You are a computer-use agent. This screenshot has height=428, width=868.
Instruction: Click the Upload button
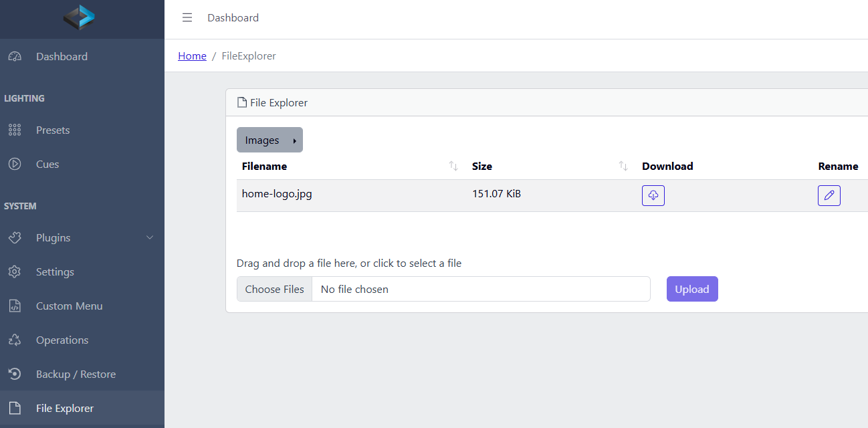coord(692,289)
